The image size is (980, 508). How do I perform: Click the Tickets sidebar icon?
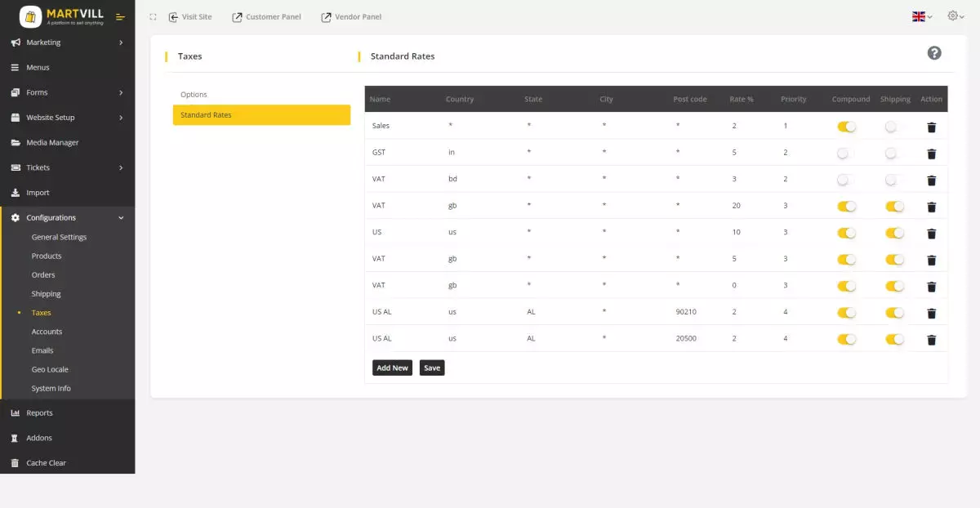click(x=16, y=167)
